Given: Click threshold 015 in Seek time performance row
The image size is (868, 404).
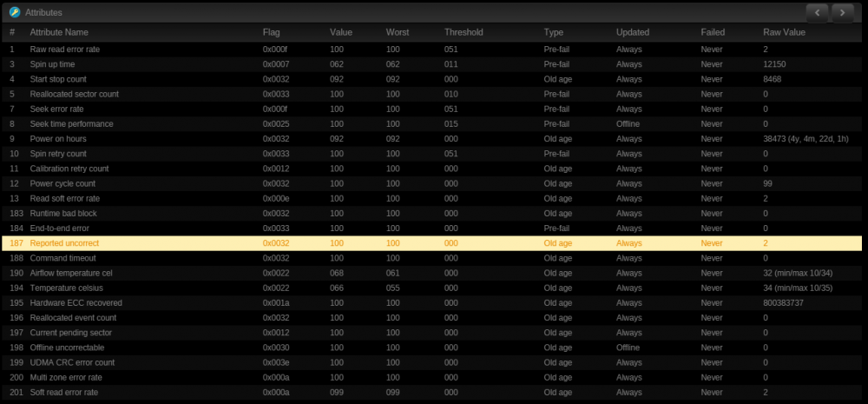Looking at the screenshot, I should click(451, 124).
